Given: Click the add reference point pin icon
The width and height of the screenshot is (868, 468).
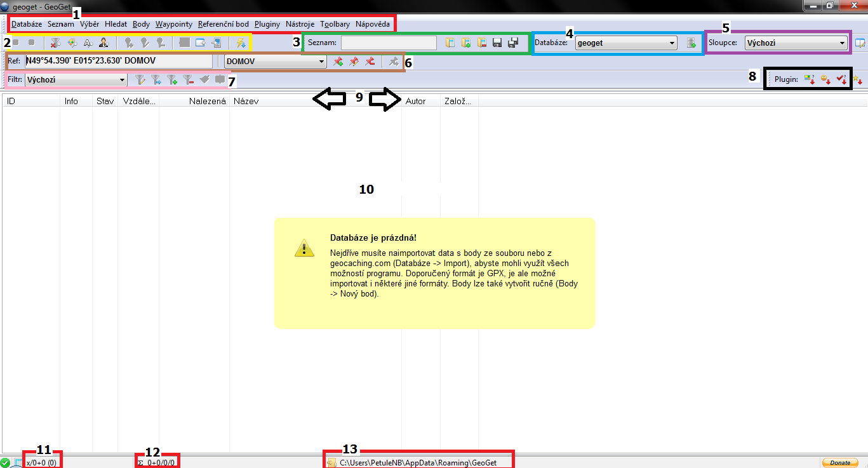Looking at the screenshot, I should pyautogui.click(x=338, y=62).
